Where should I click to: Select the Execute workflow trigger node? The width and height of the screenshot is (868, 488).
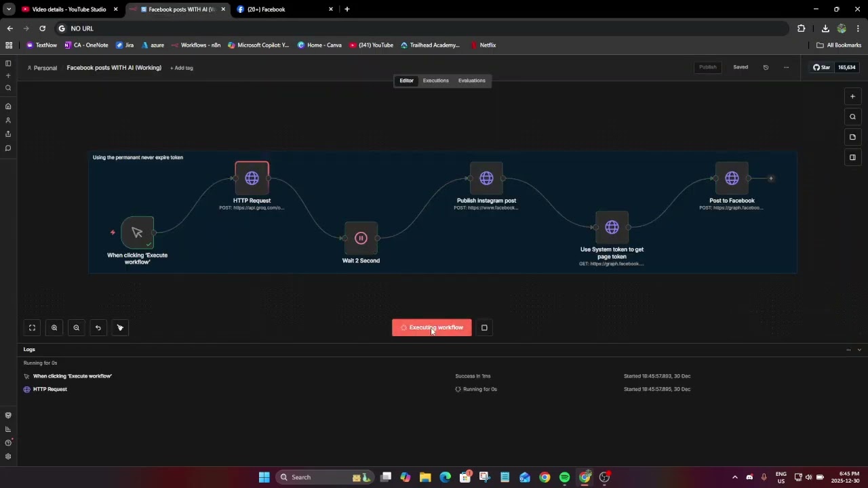(138, 232)
